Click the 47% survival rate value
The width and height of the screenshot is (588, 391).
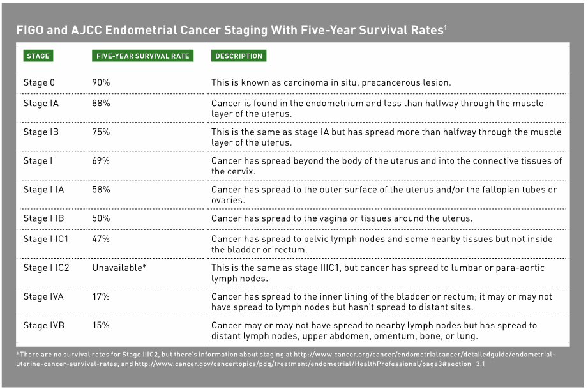coord(101,239)
